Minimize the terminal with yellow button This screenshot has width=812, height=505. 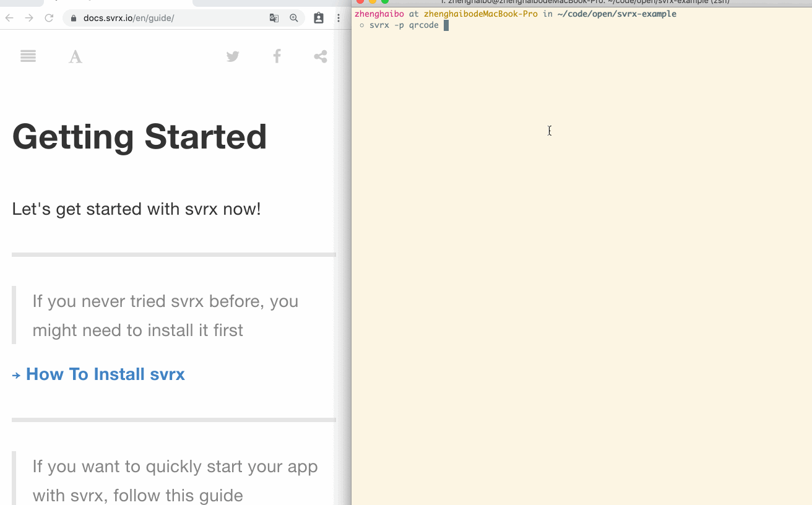373,2
